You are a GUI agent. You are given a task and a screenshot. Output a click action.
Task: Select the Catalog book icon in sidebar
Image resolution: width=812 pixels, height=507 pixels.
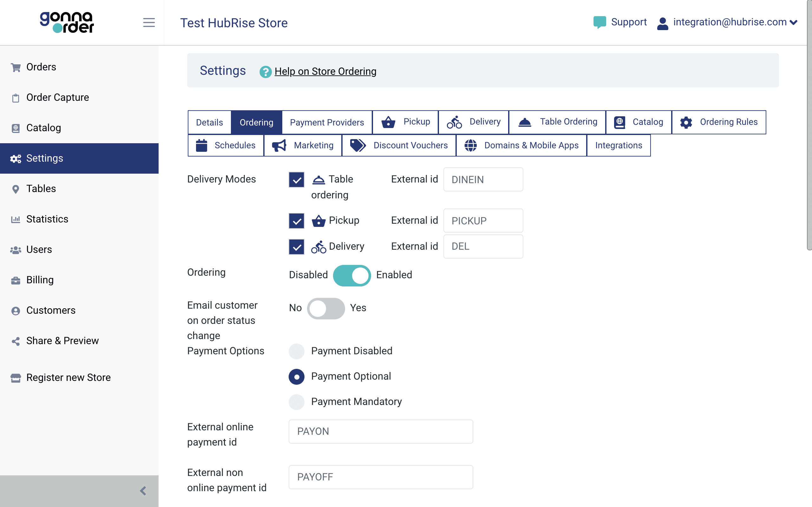tap(16, 128)
